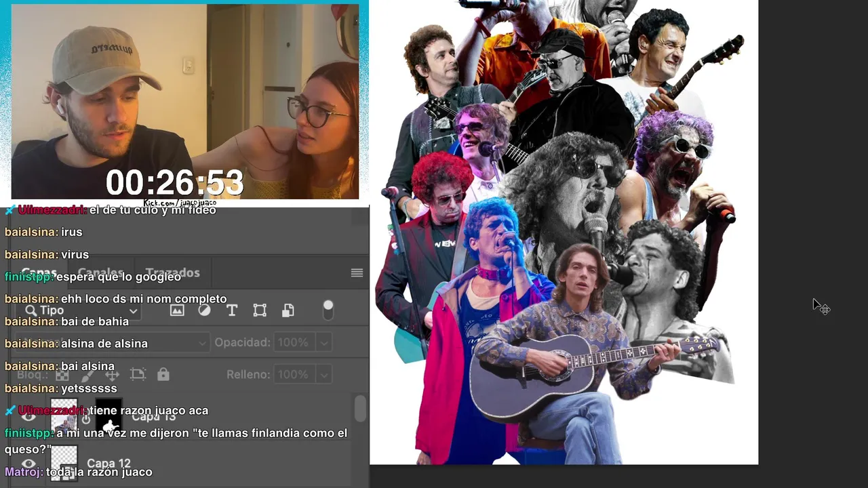Click chat message "irus"

point(71,232)
